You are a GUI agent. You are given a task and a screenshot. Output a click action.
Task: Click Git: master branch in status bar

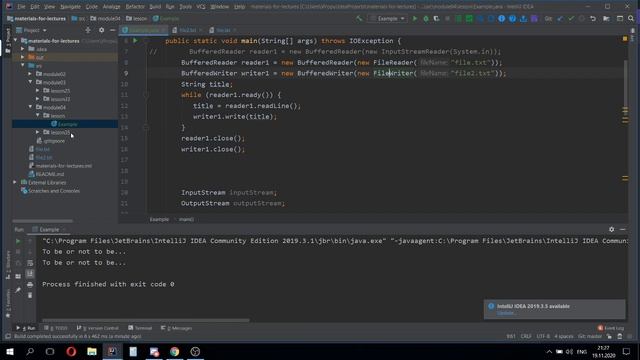tap(590, 336)
